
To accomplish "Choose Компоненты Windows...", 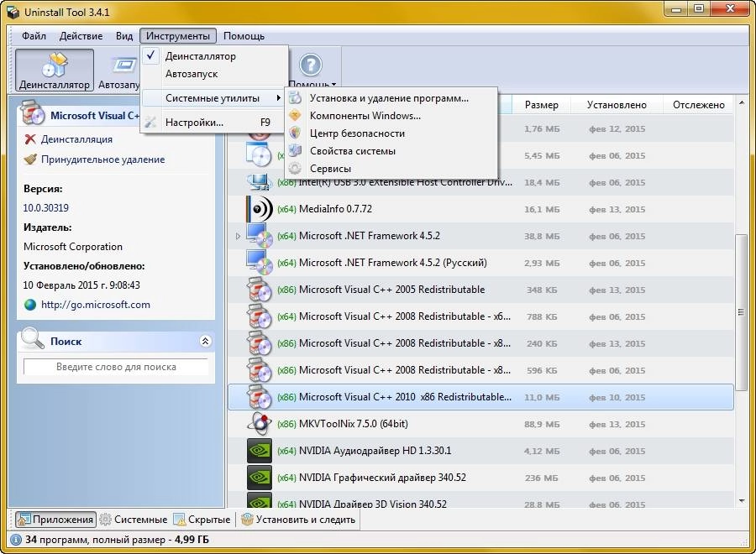I will point(391,116).
